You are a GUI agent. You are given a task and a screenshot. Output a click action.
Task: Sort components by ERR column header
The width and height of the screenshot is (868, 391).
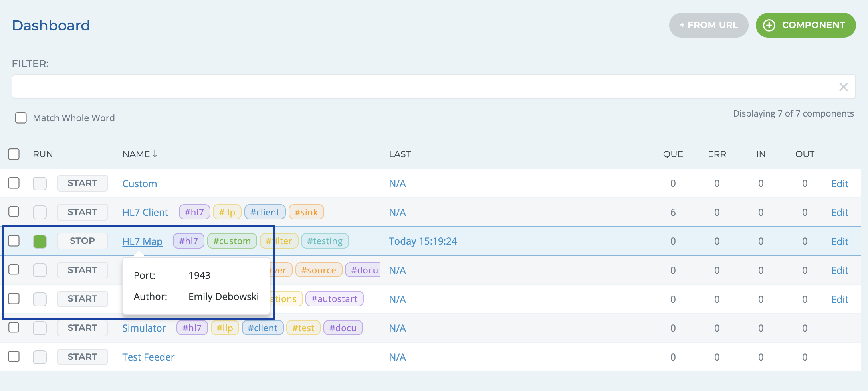coord(717,154)
